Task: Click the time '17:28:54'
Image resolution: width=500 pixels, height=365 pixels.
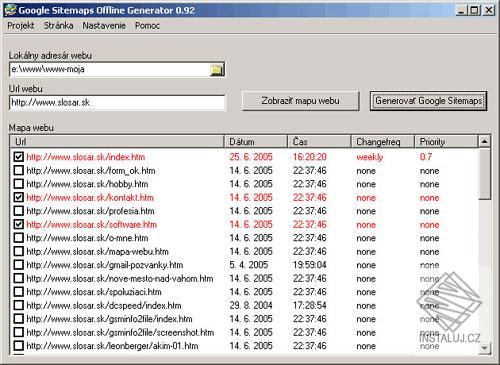Action: click(310, 305)
